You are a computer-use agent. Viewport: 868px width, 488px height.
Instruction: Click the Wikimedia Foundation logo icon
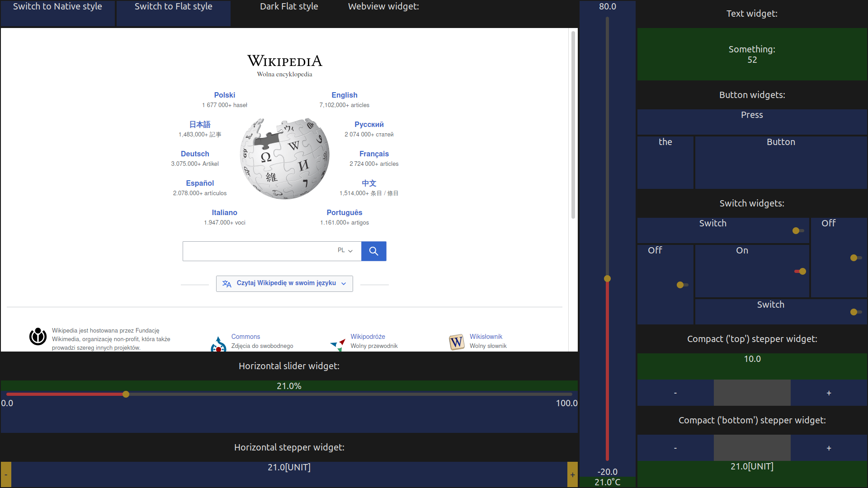tap(38, 337)
